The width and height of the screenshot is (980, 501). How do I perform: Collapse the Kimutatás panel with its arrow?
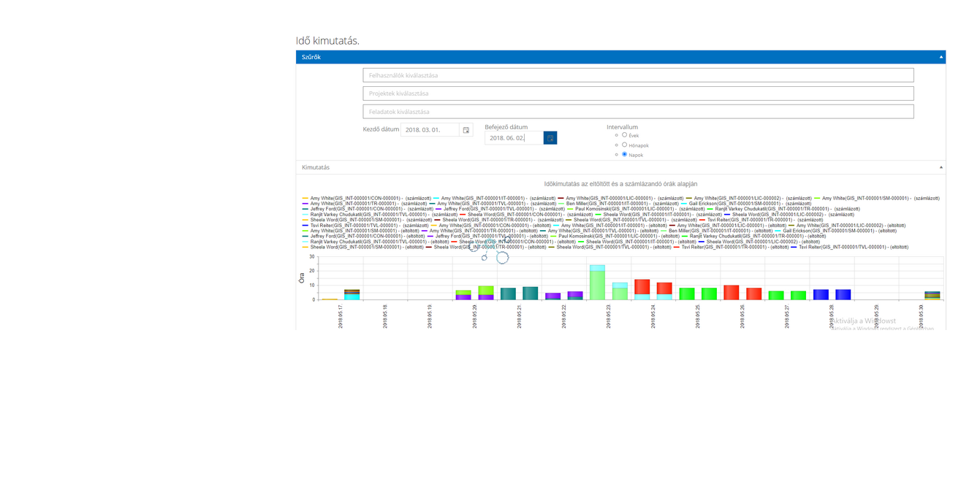pos(941,167)
